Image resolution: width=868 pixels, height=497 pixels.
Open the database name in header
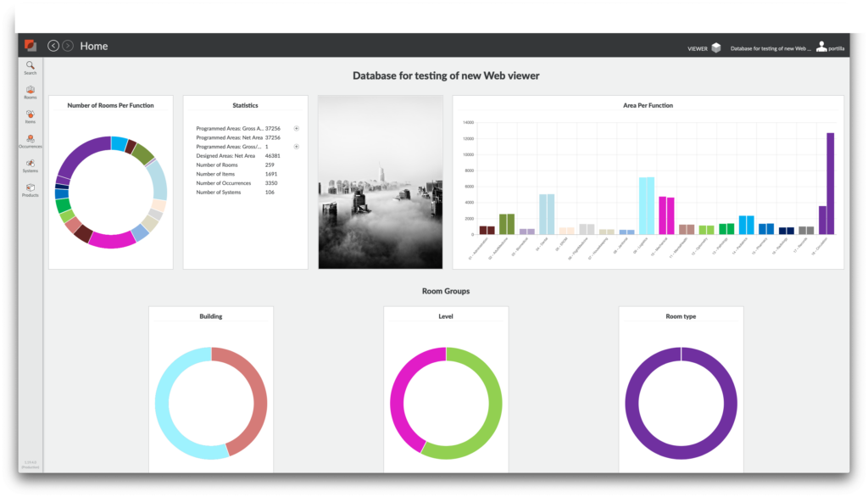[770, 48]
